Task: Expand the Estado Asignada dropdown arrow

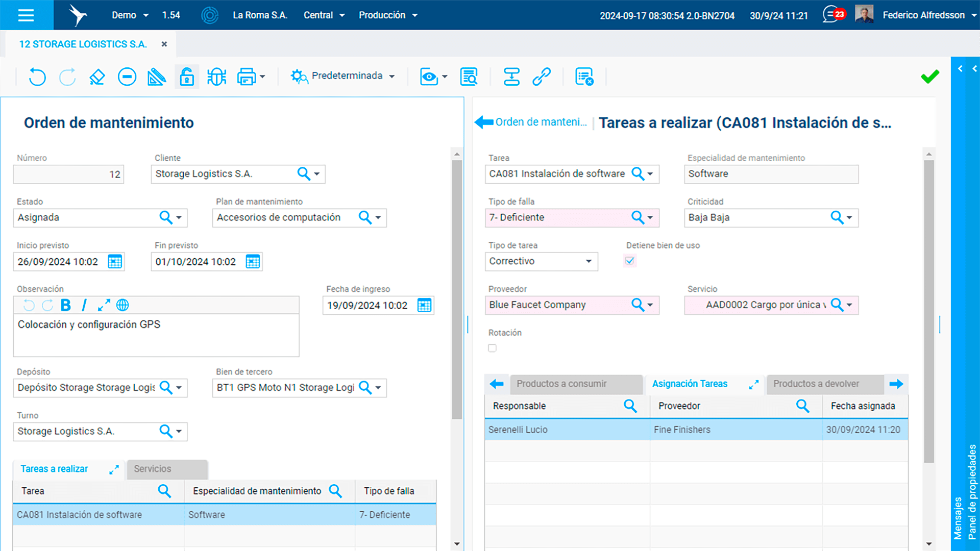Action: pyautogui.click(x=179, y=218)
